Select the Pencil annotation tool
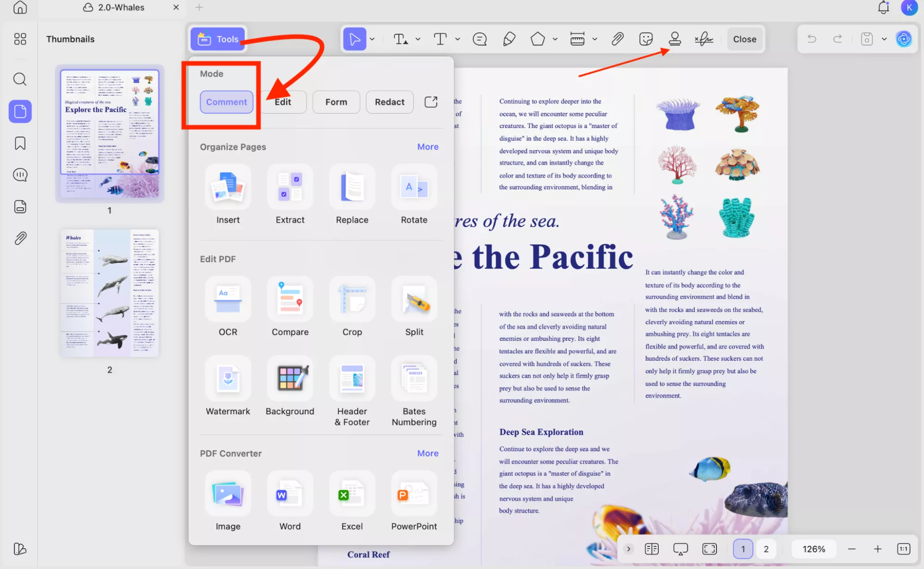The height and width of the screenshot is (569, 924). 508,39
